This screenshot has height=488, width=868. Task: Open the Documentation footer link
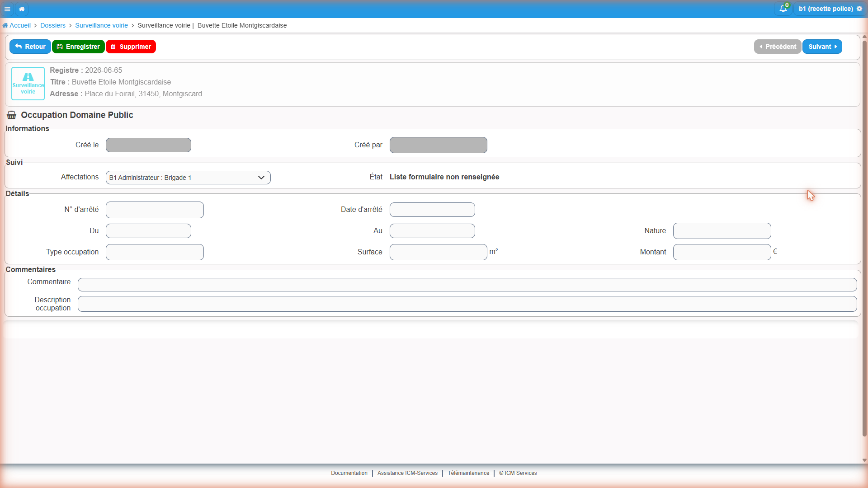[x=349, y=473]
